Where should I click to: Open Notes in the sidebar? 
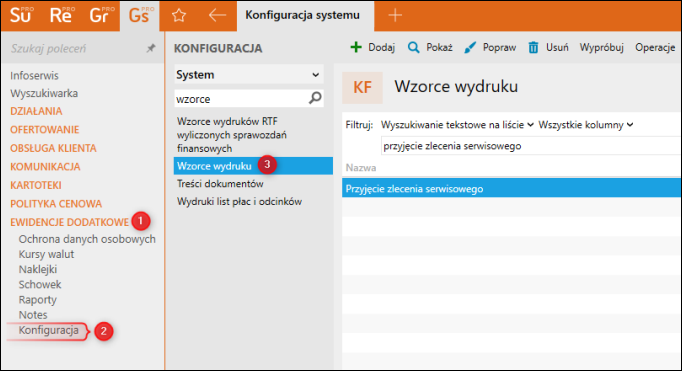33,314
